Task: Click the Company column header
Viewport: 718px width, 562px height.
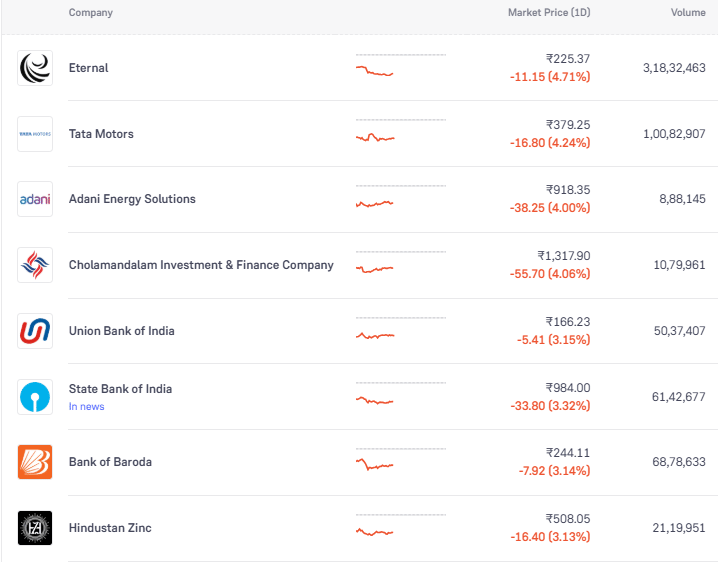Action: point(90,13)
